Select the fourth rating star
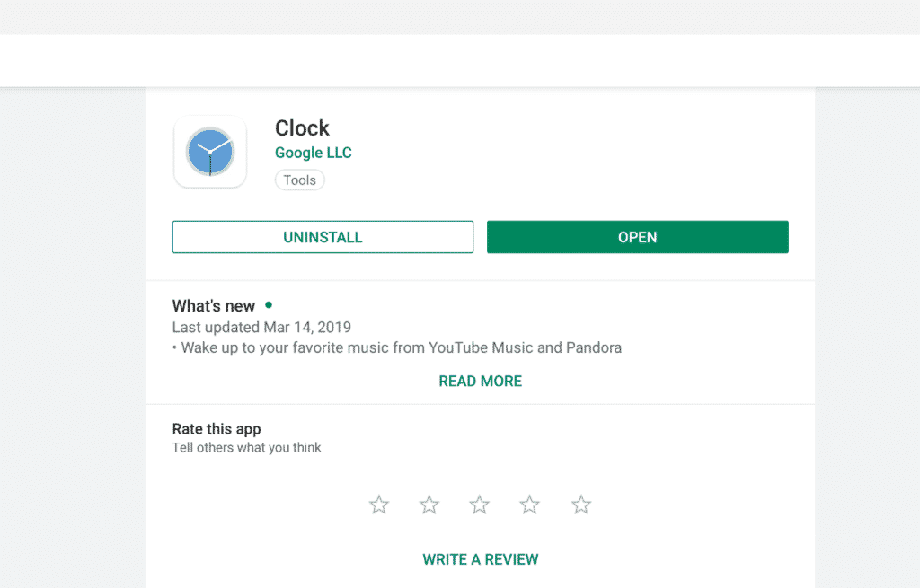 tap(529, 505)
